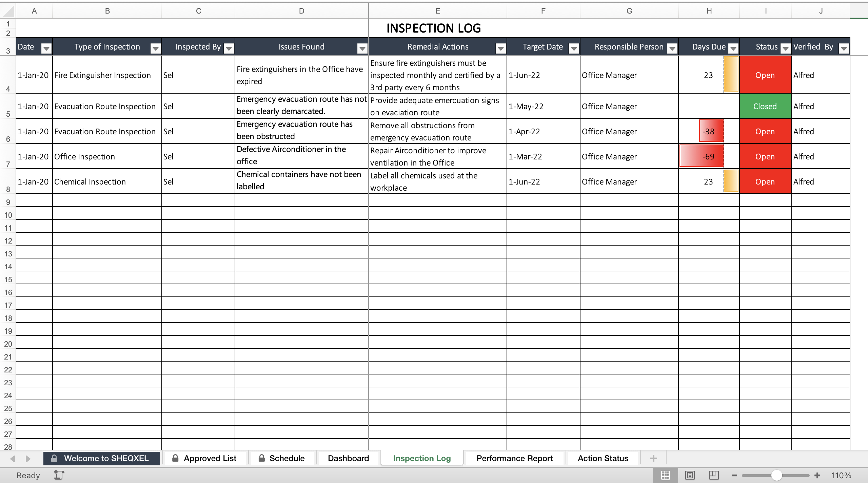This screenshot has height=483, width=868.
Task: Open the Type of Inspection filter dropdown
Action: coord(155,49)
